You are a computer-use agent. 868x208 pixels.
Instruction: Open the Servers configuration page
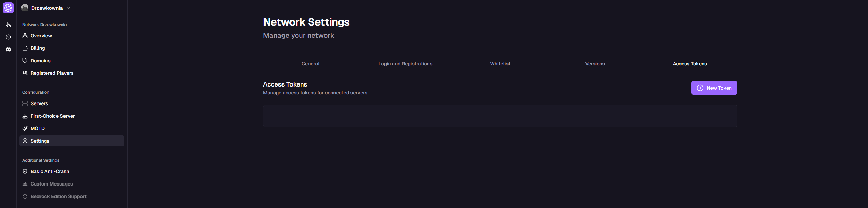tap(39, 103)
